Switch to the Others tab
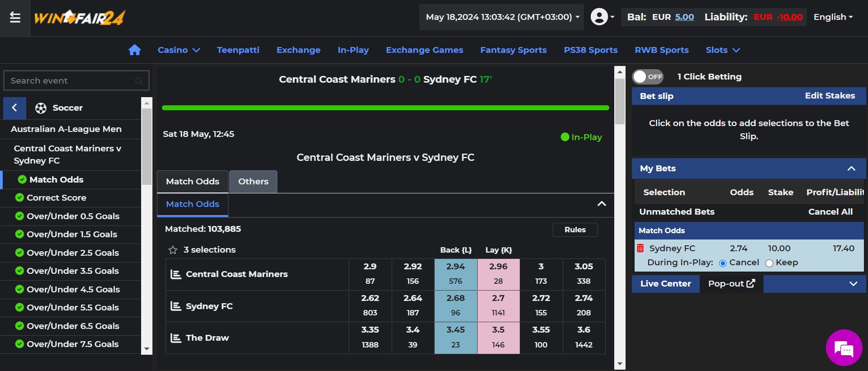Screen dimensions: 868x371 tap(253, 182)
